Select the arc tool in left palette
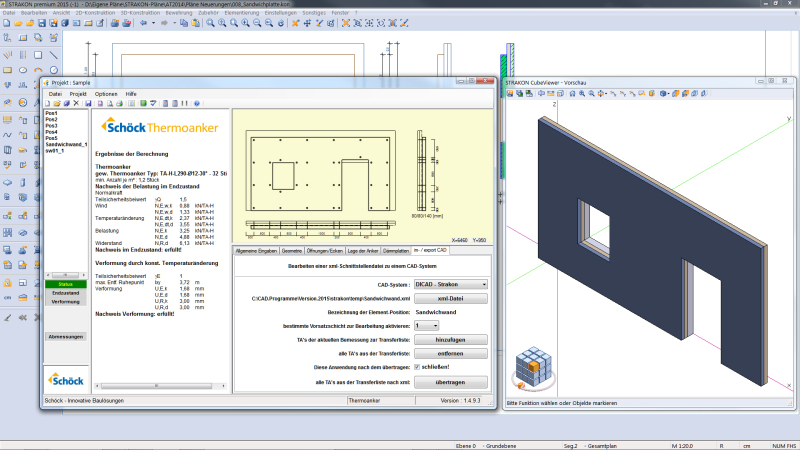This screenshot has width=800, height=450. tap(38, 70)
